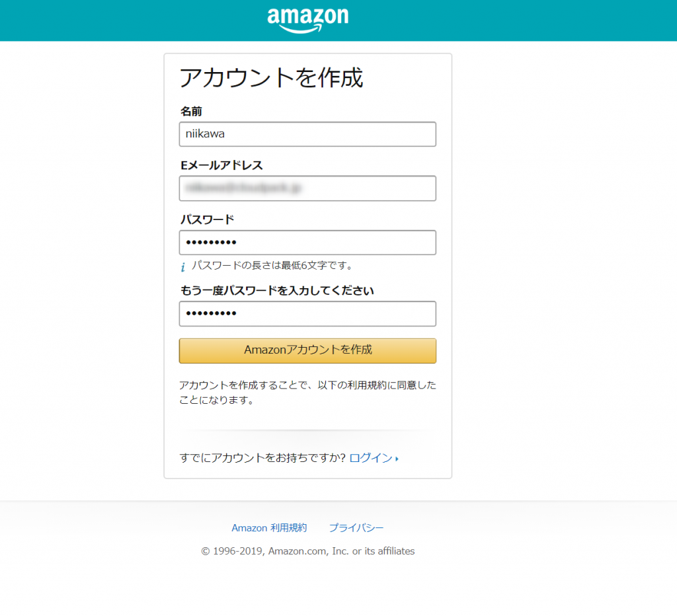Open the Amazon 利用規約 link

269,527
